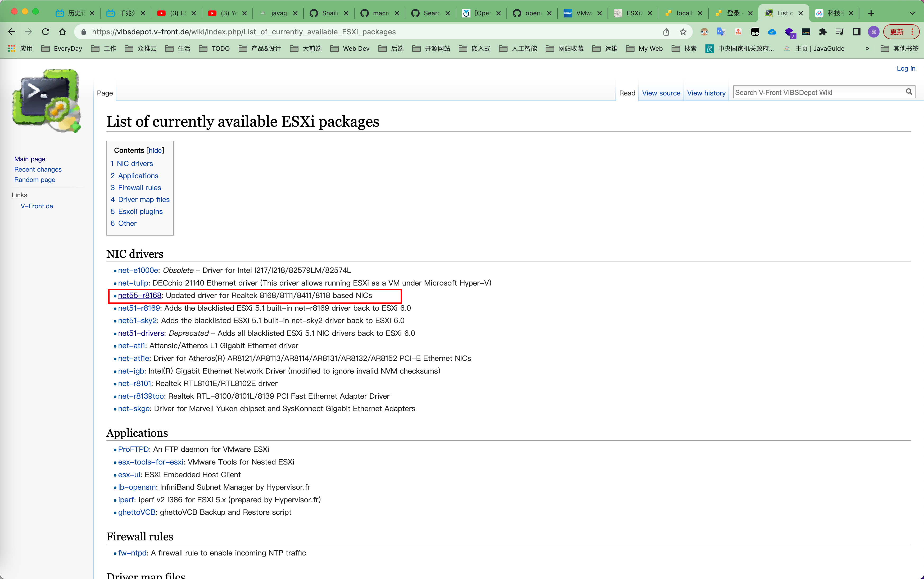Image resolution: width=924 pixels, height=579 pixels.
Task: Jump to Firewall rules in Contents
Action: coord(139,188)
